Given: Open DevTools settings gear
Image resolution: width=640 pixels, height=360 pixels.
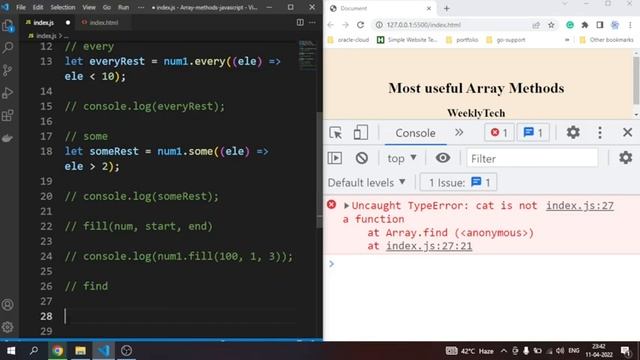Looking at the screenshot, I should (x=573, y=132).
